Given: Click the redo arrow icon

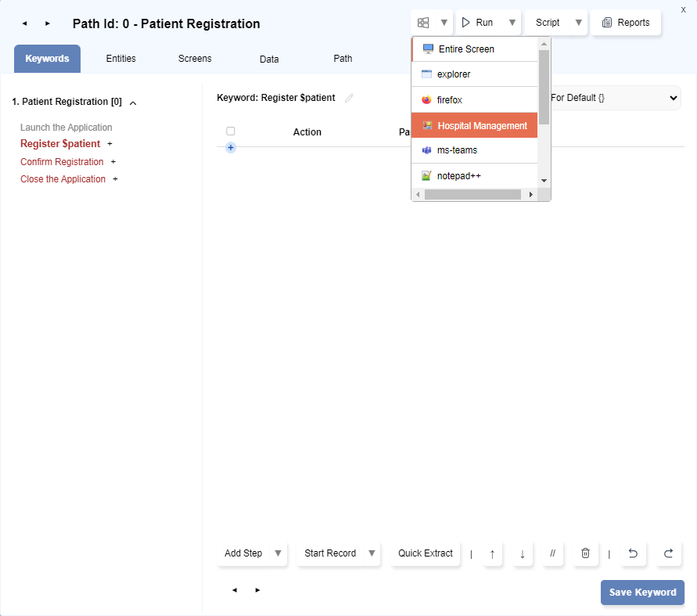Looking at the screenshot, I should point(668,553).
